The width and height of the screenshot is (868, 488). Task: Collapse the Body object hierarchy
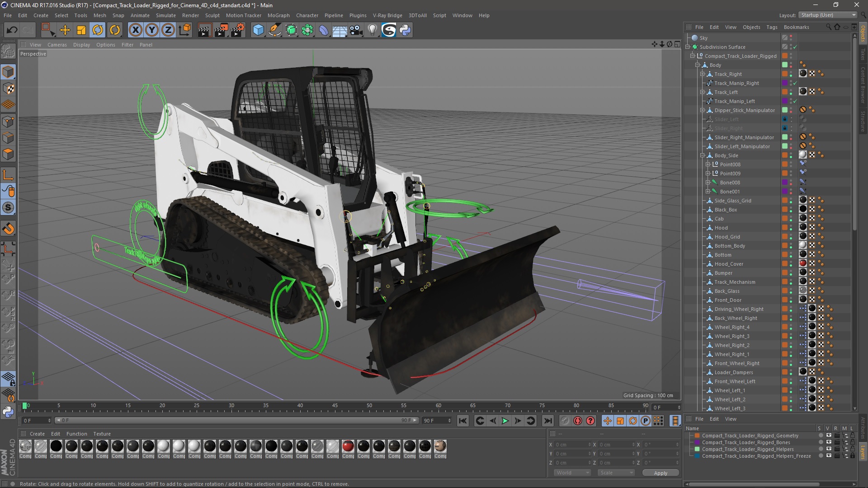click(x=698, y=65)
